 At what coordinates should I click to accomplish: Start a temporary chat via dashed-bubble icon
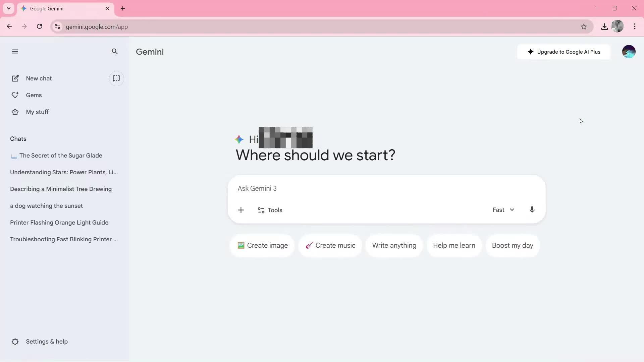pyautogui.click(x=116, y=78)
